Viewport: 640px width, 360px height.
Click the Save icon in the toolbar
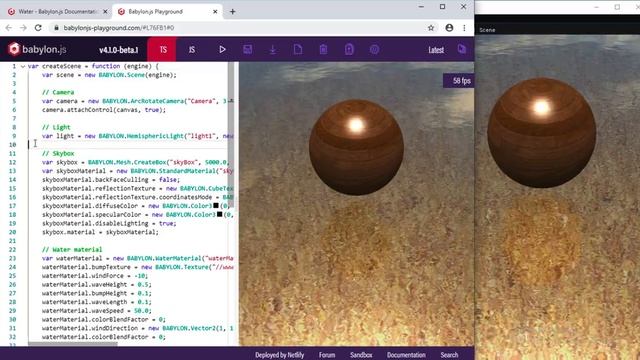pos(247,49)
